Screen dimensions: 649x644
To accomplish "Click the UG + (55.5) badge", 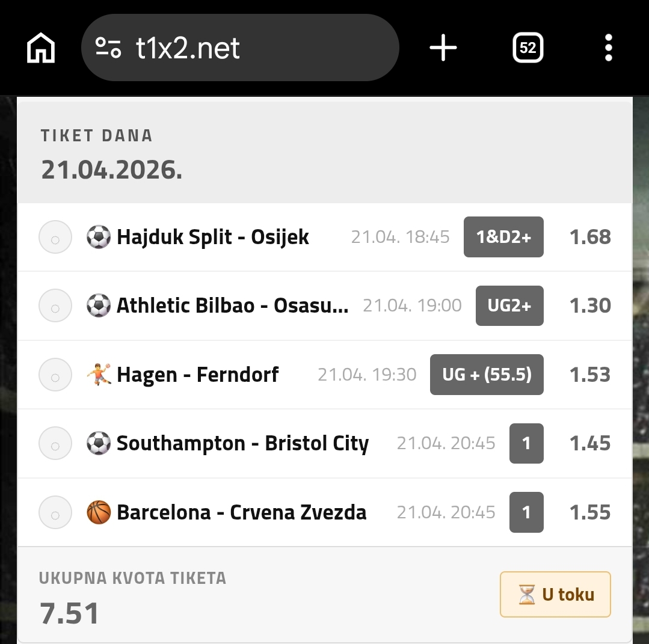I will pos(487,375).
